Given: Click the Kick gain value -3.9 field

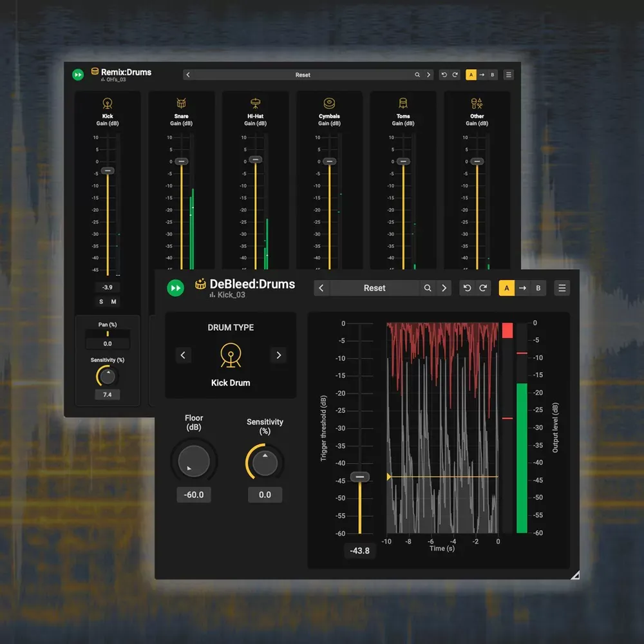Looking at the screenshot, I should 108,287.
